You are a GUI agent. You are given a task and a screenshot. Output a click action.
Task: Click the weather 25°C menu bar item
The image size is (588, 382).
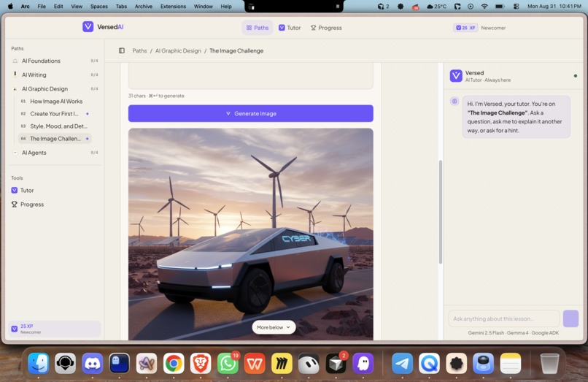(436, 7)
